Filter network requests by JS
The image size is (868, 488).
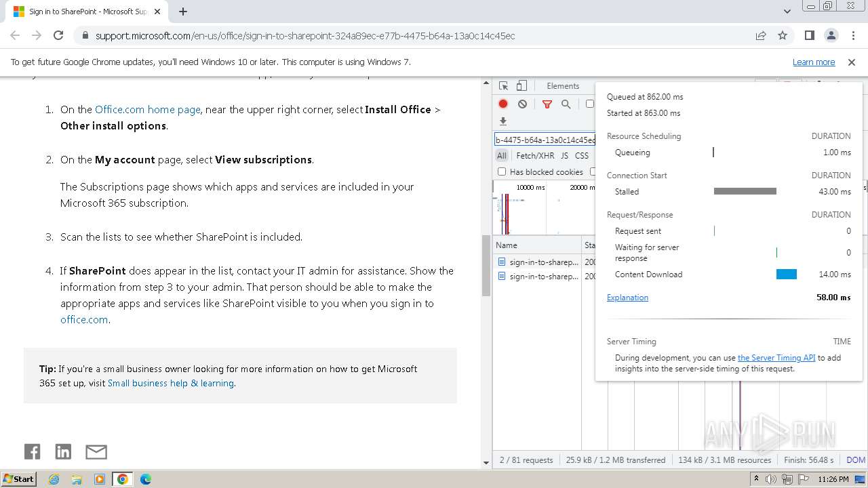coord(565,155)
